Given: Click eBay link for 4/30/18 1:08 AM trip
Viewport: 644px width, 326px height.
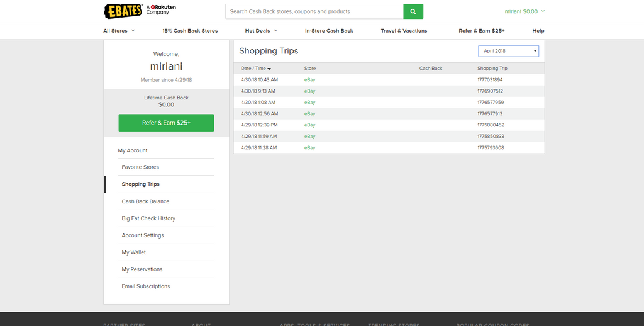Looking at the screenshot, I should (x=309, y=103).
